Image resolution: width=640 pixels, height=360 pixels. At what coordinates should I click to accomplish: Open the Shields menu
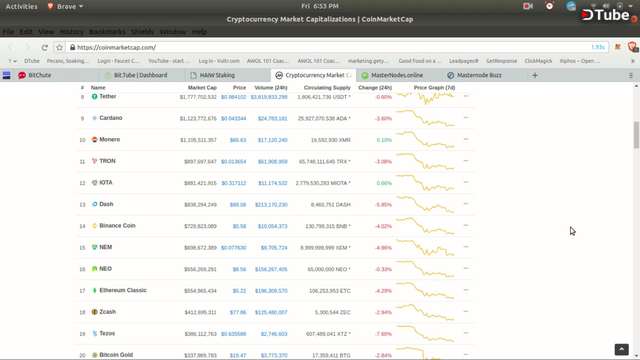pos(142,31)
